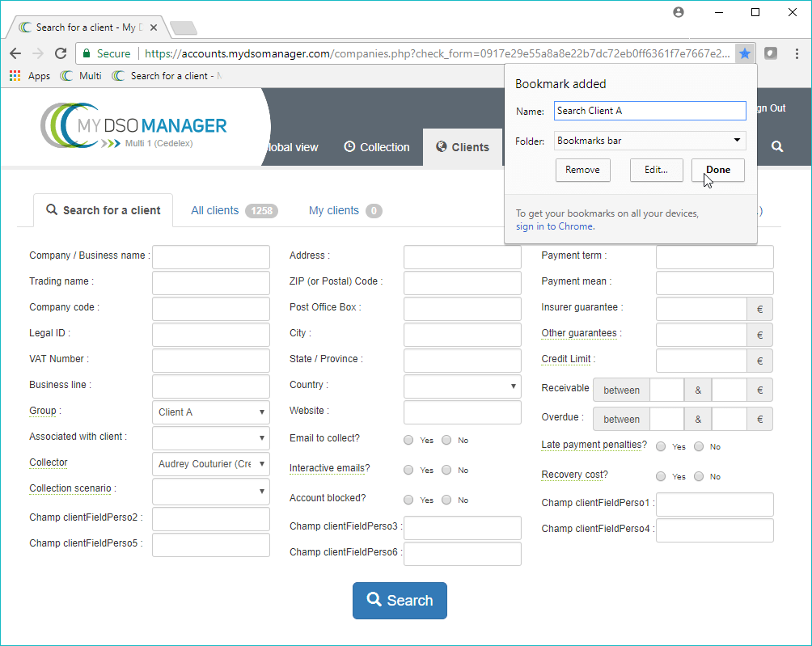Viewport: 812px width, 646px height.
Task: Click the magnifier search icon in header
Action: pos(776,146)
